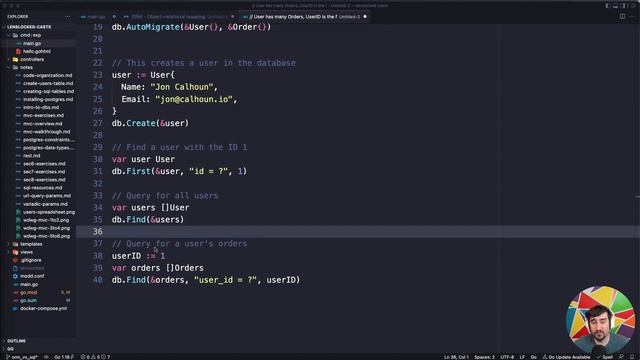
Task: Open hello.gohtml file
Action: click(37, 51)
